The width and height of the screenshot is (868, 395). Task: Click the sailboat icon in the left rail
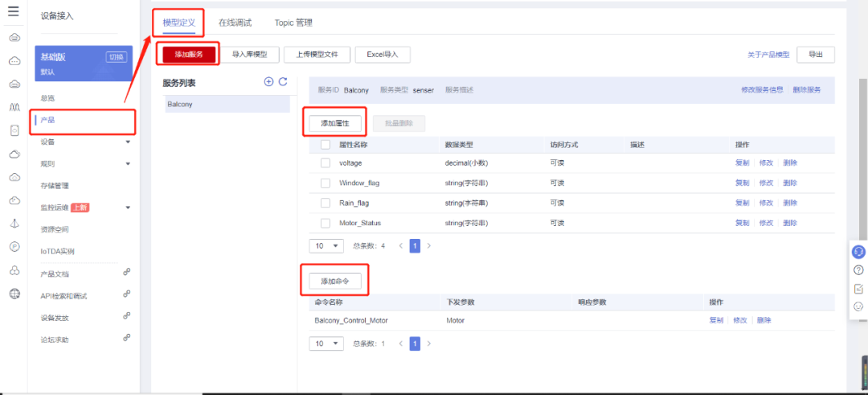(x=15, y=224)
